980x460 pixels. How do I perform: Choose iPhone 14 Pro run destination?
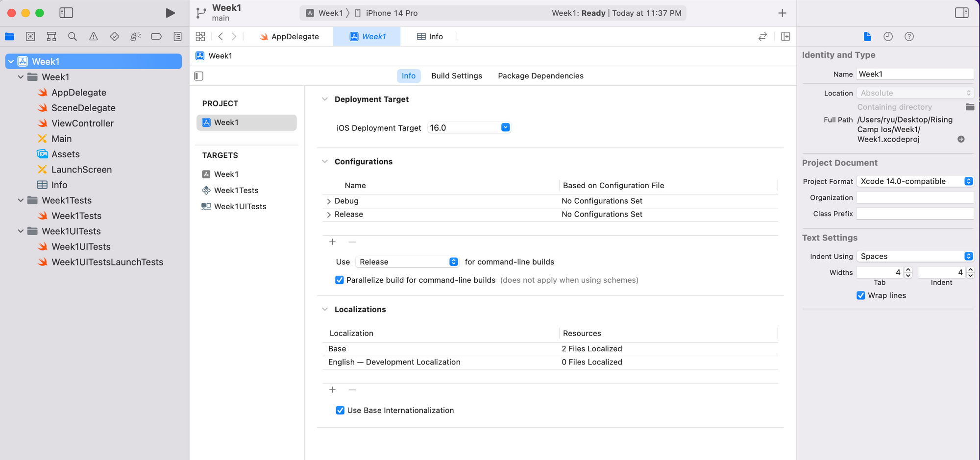(x=386, y=13)
